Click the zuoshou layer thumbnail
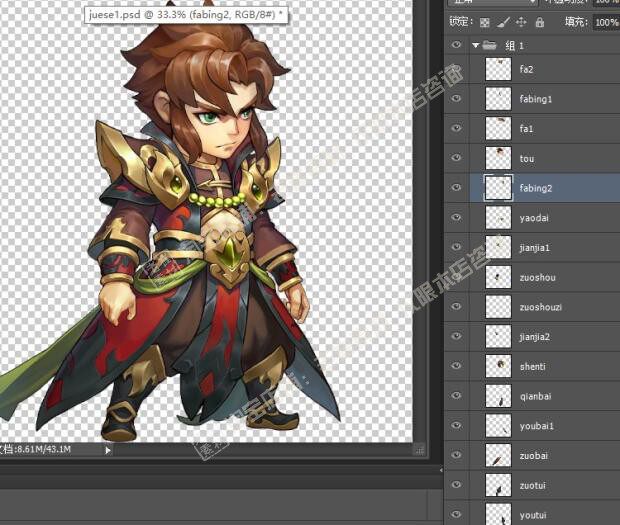The height and width of the screenshot is (525, 620). point(498,277)
